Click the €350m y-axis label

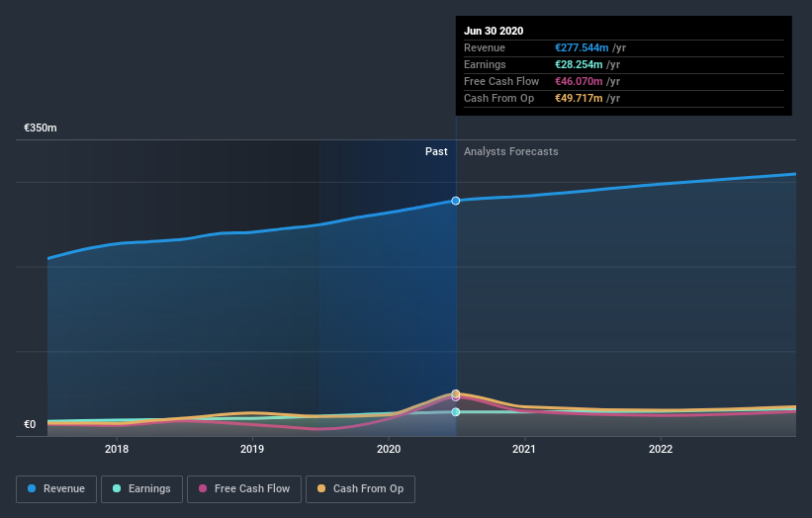point(41,128)
